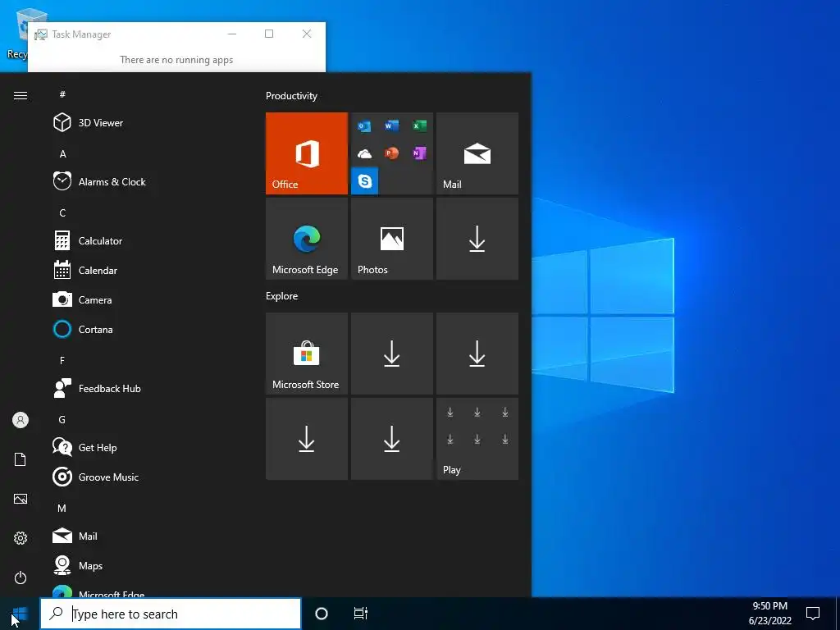840x630 pixels.
Task: Open the Microsoft Store tile
Action: coord(307,354)
